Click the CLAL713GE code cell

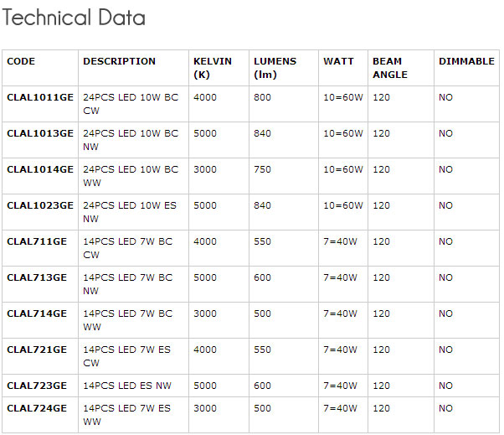37,277
